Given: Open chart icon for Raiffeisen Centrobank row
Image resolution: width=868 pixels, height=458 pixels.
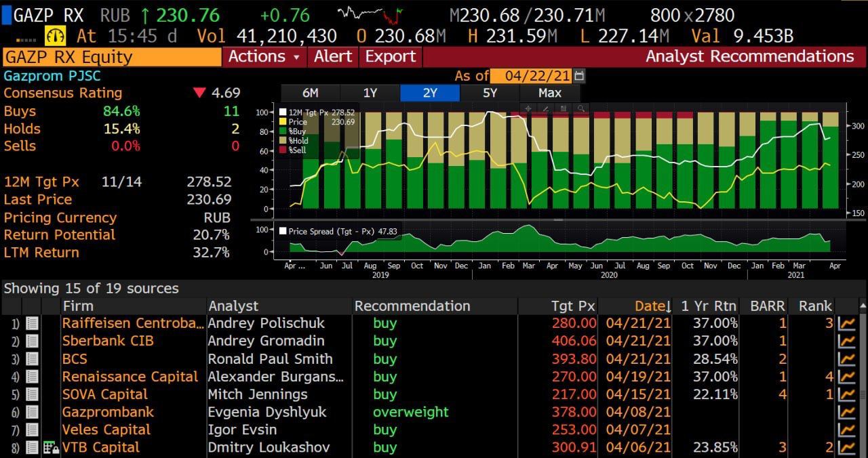Looking at the screenshot, I should [x=847, y=324].
